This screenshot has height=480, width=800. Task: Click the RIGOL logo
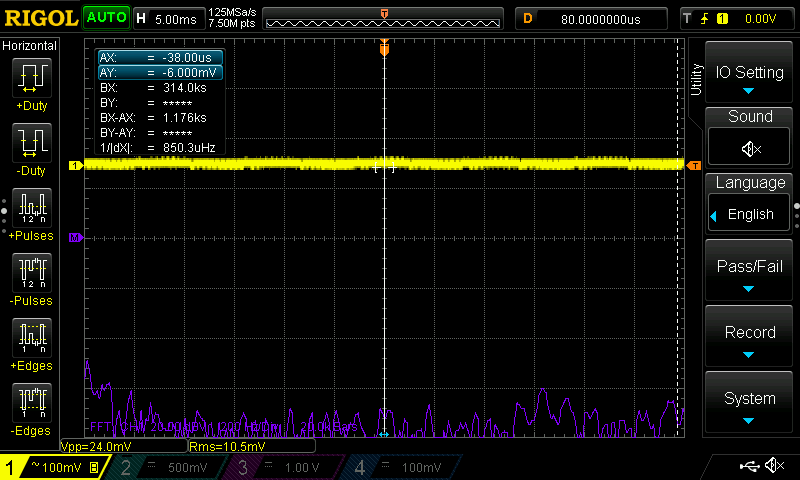[40, 17]
